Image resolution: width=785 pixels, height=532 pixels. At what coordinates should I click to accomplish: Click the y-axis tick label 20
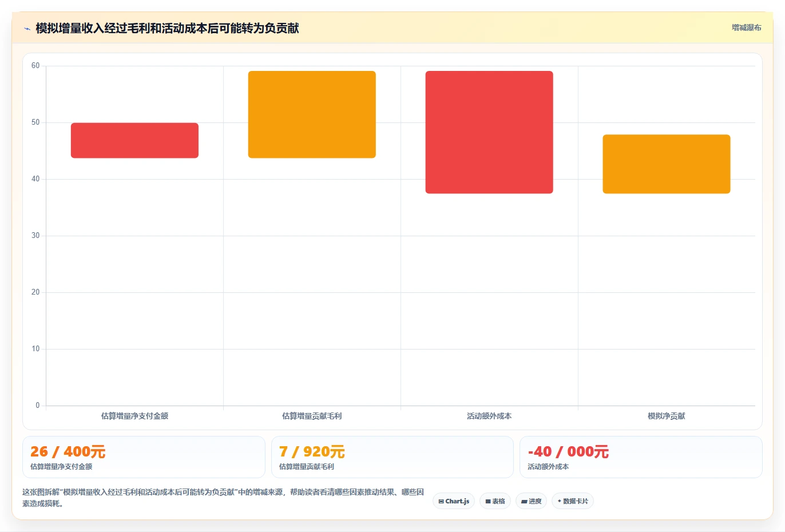(x=35, y=292)
